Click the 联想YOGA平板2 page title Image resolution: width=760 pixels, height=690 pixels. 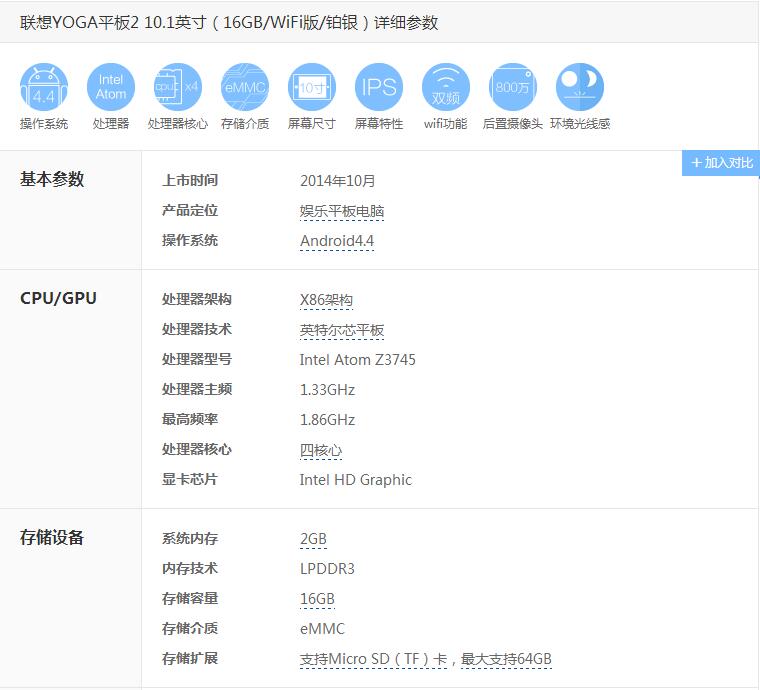coord(229,22)
